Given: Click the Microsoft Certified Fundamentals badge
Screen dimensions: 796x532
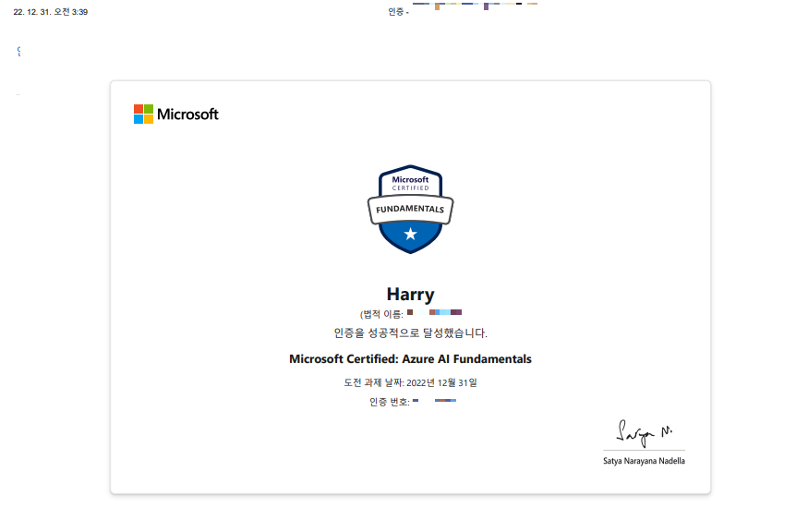Looking at the screenshot, I should click(x=410, y=209).
